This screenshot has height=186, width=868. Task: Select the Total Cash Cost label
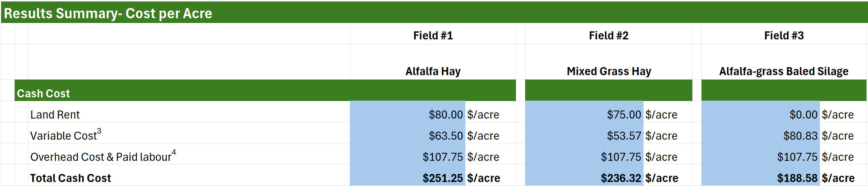tap(71, 178)
